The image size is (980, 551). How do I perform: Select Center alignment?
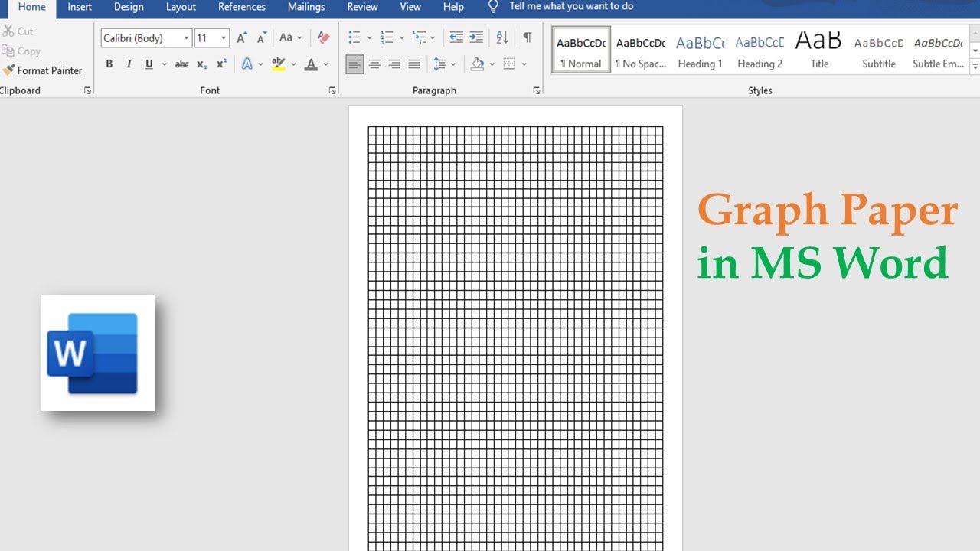(374, 64)
